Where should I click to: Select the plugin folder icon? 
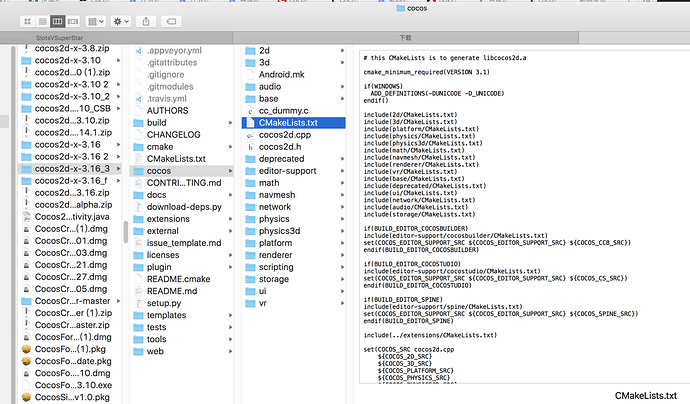coord(139,268)
